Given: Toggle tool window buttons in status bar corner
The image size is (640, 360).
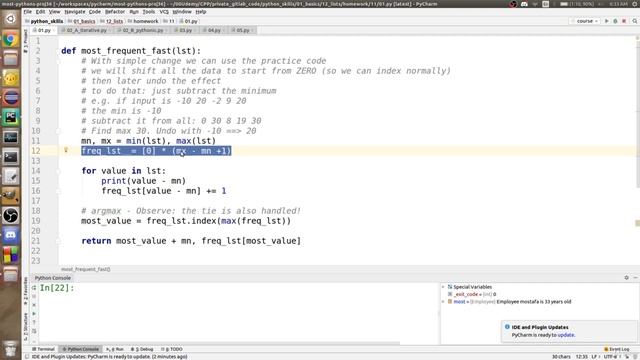Looking at the screenshot, I should (26, 357).
